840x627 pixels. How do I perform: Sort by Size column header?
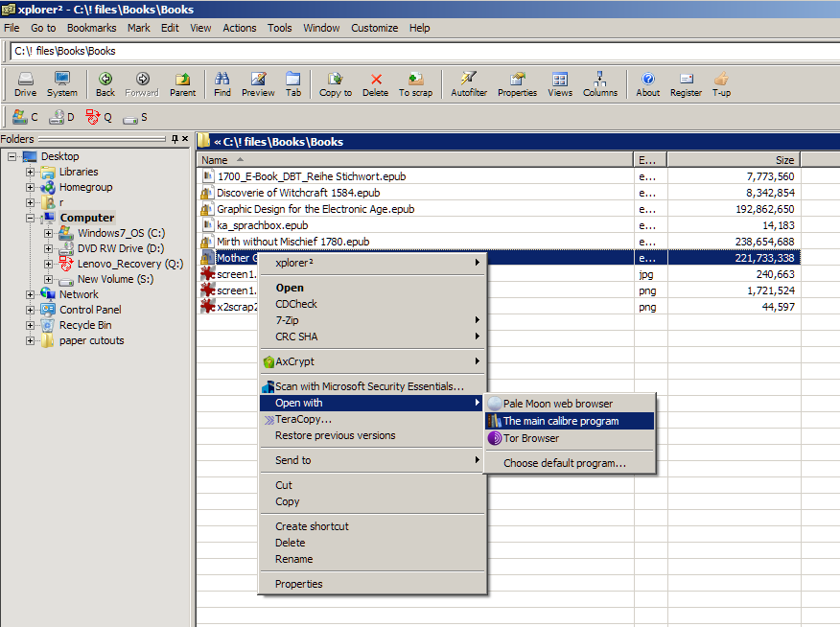pyautogui.click(x=734, y=160)
